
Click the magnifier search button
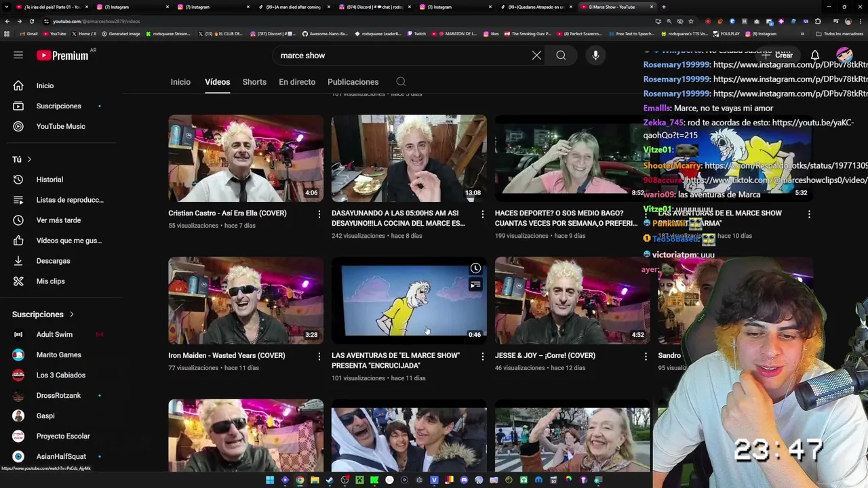561,56
